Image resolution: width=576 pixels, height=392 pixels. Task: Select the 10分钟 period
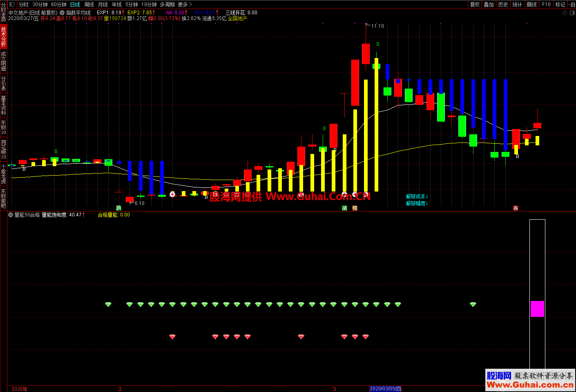point(149,4)
